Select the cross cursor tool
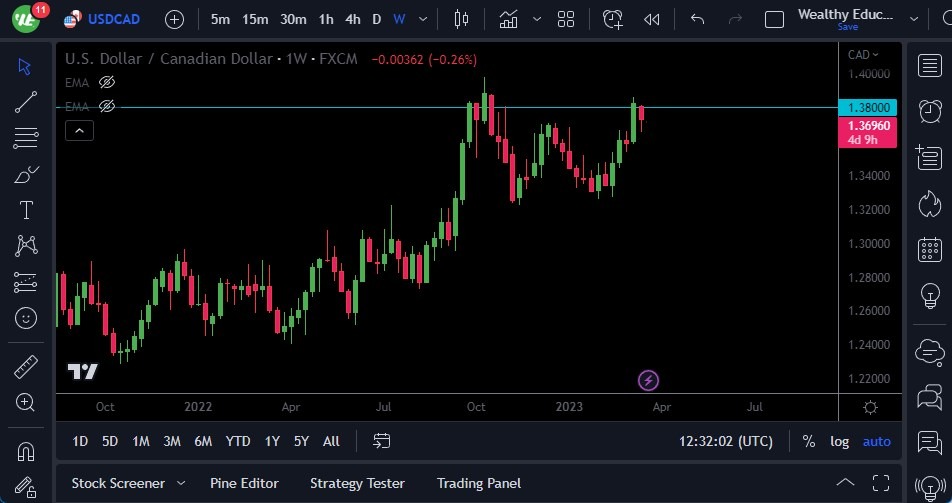The width and height of the screenshot is (952, 503). coord(25,66)
